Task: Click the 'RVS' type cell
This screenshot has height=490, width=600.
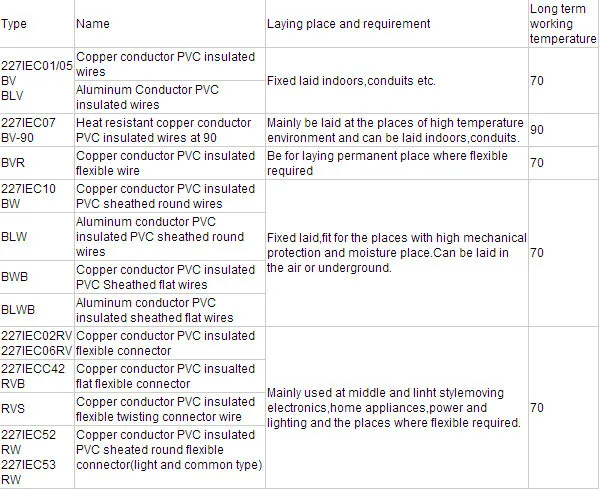Action: [x=37, y=409]
